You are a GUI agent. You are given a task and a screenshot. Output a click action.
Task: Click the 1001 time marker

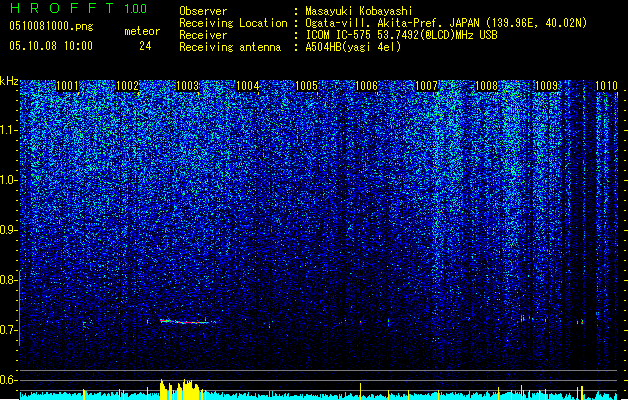67,86
